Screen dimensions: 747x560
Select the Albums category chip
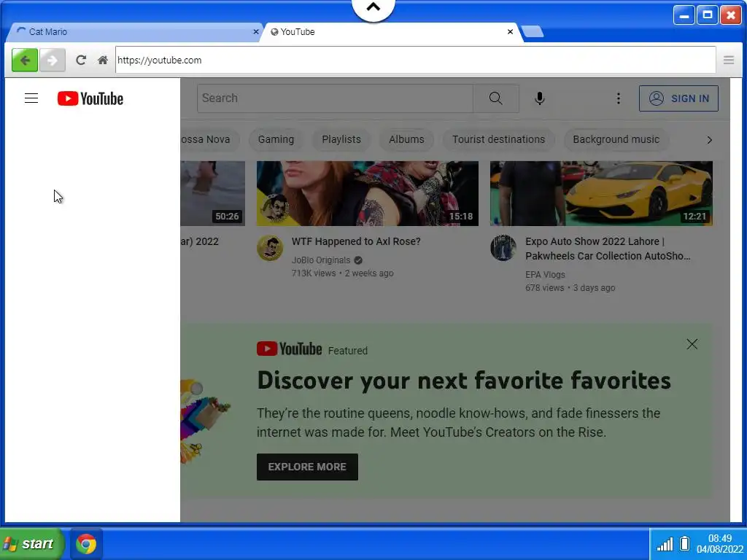tap(406, 139)
